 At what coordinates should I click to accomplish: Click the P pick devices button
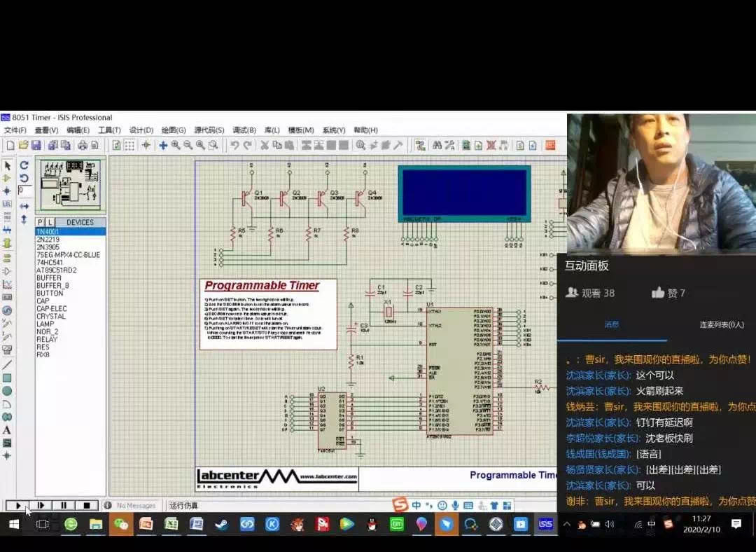tap(40, 222)
